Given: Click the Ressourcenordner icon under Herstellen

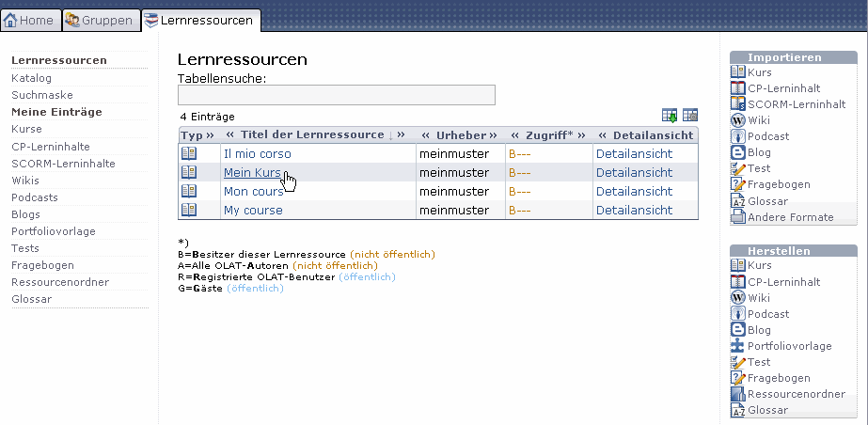Looking at the screenshot, I should point(738,394).
